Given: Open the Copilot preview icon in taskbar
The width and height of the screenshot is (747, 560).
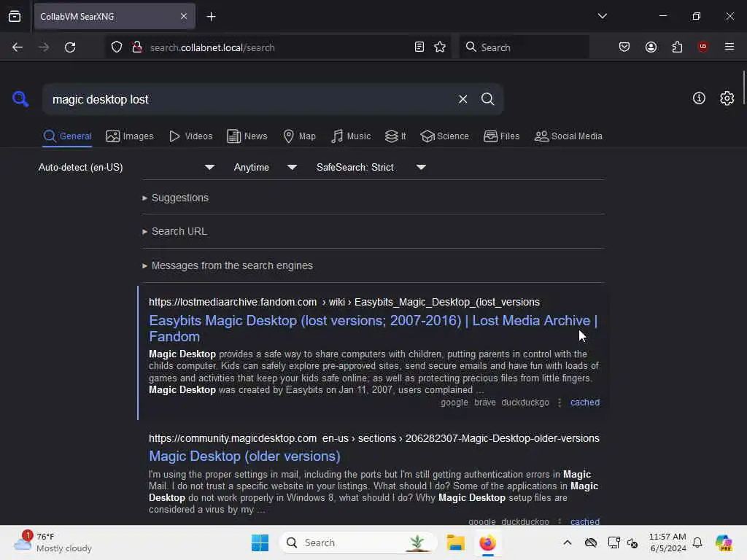Looking at the screenshot, I should (x=724, y=542).
